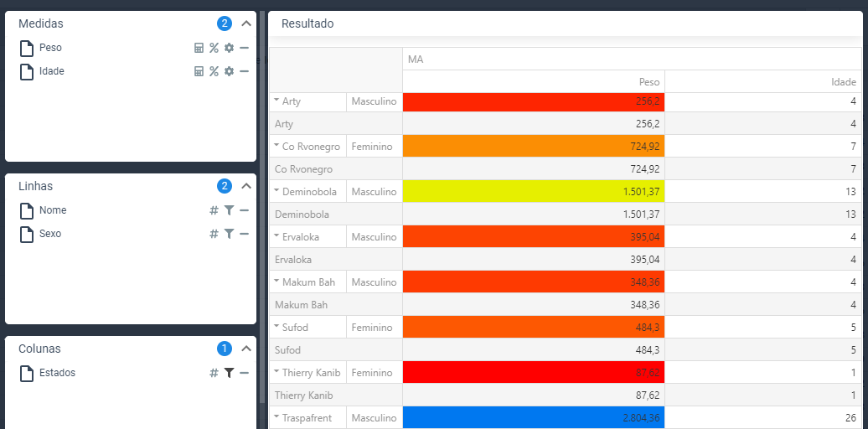Select the Nome field in Linhas
Image resolution: width=868 pixels, height=429 pixels.
[x=53, y=210]
